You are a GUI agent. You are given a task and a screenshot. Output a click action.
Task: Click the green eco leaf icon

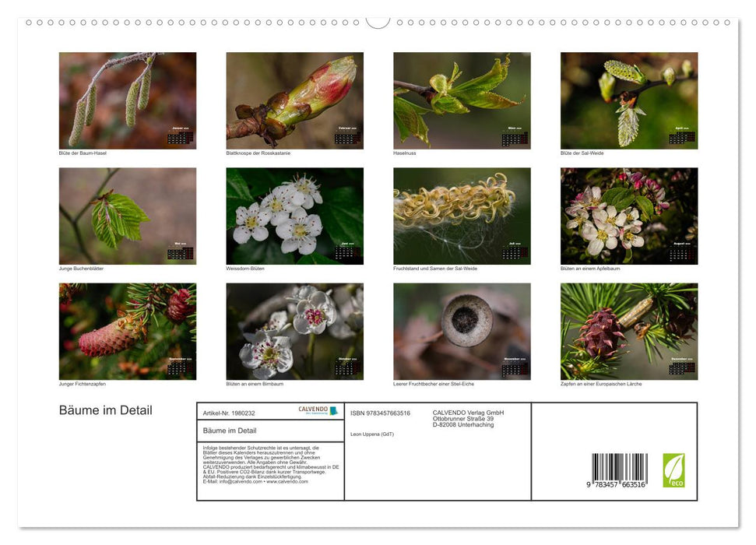pos(673,470)
